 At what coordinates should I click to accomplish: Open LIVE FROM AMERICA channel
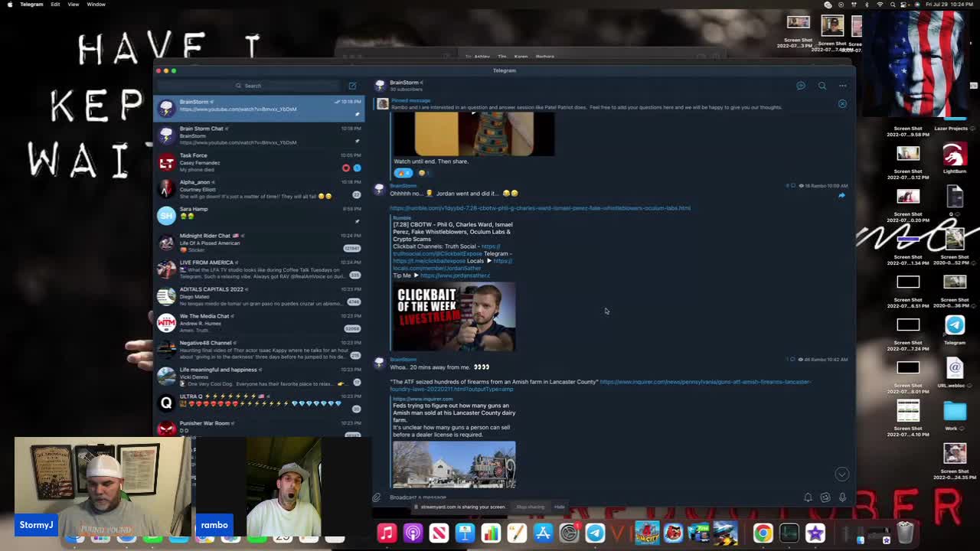[259, 269]
